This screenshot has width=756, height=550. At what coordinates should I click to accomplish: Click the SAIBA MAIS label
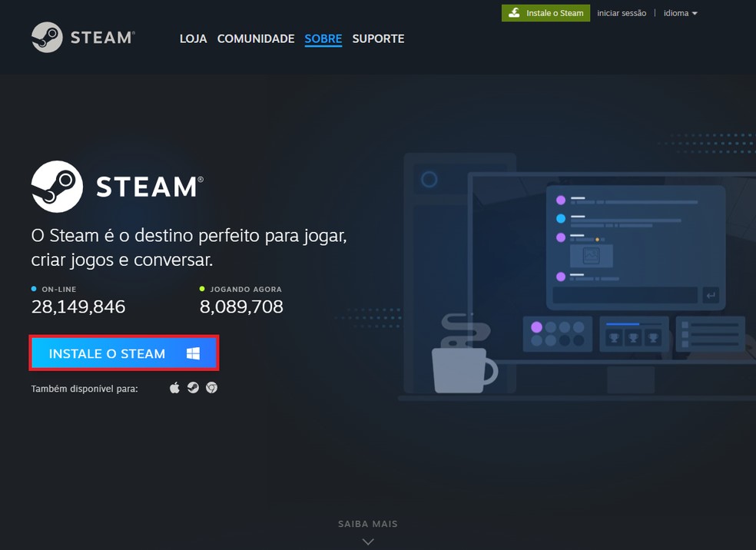click(x=367, y=523)
